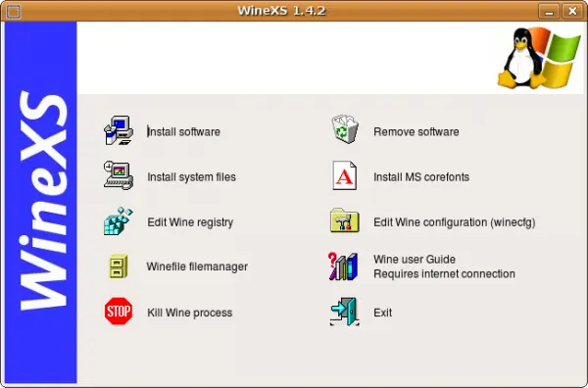Click the red STOP sign icon
The height and width of the screenshot is (388, 588).
[x=119, y=312]
